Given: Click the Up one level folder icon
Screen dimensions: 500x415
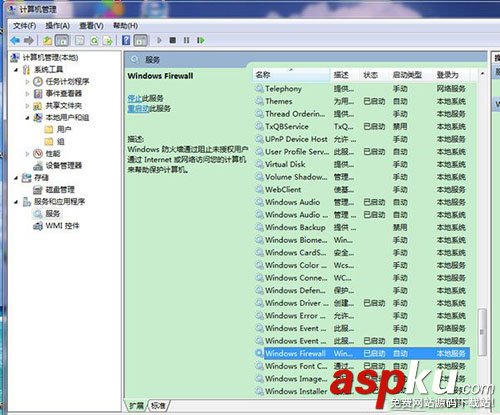Looking at the screenshot, I should click(x=47, y=41).
